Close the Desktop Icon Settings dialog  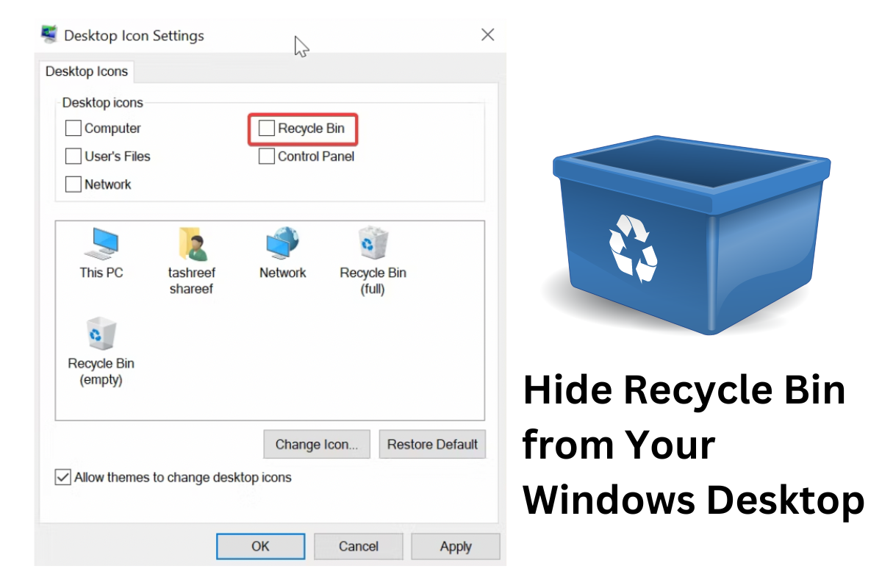487,35
